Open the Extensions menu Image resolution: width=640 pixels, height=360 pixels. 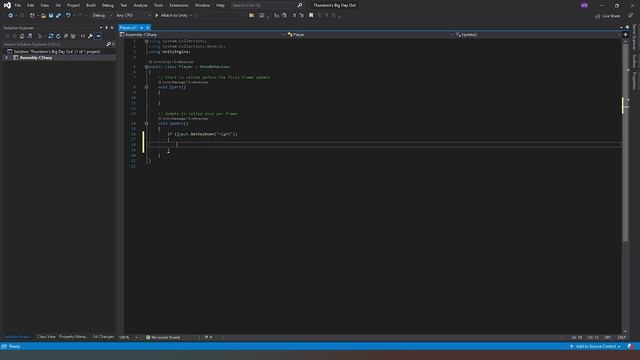coord(179,5)
